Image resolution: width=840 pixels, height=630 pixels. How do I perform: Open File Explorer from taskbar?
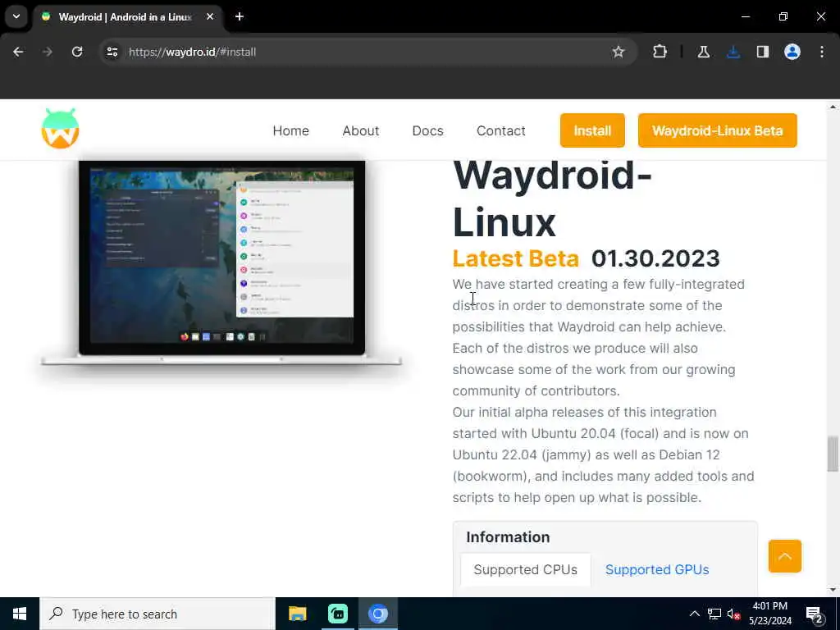click(297, 614)
